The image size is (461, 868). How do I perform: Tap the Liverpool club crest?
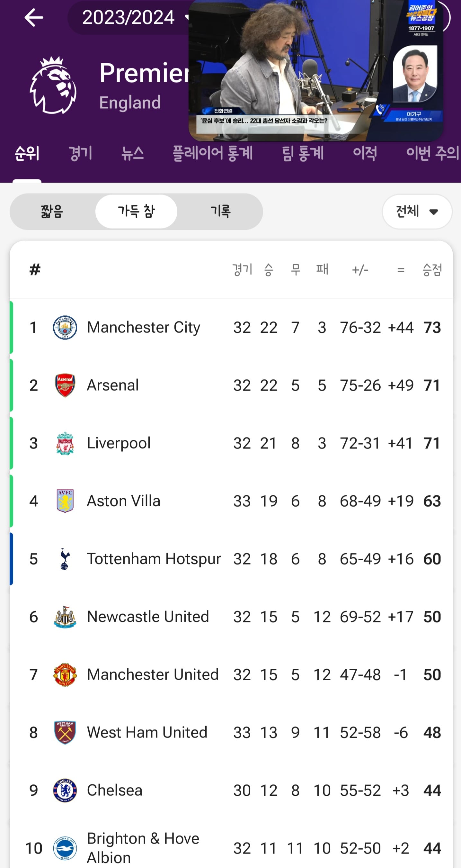tap(65, 443)
